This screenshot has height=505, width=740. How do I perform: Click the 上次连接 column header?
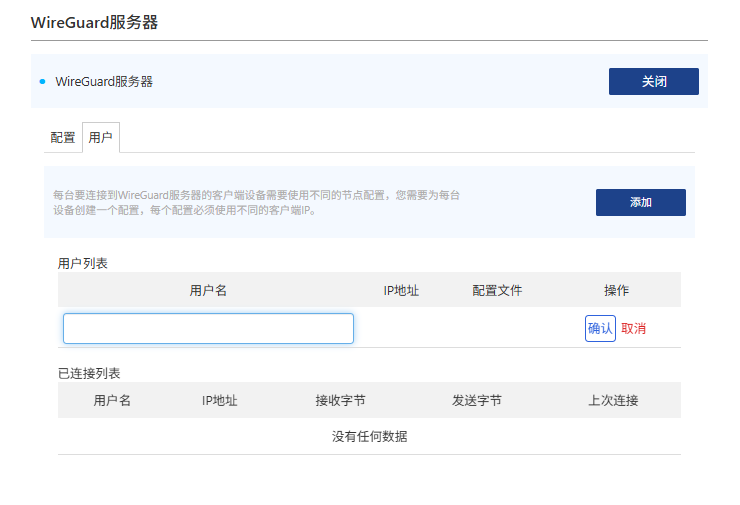pos(613,400)
